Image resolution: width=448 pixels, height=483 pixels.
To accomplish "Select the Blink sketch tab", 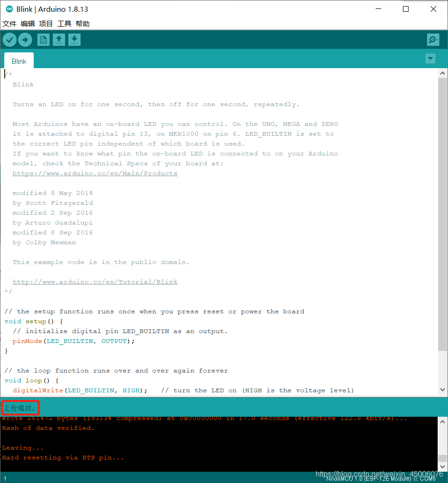I will [19, 61].
